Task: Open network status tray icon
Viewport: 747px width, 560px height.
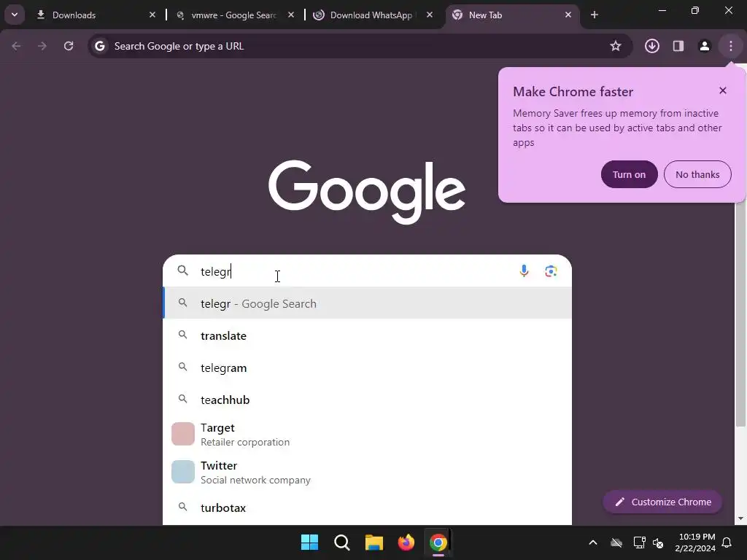Action: point(639,542)
